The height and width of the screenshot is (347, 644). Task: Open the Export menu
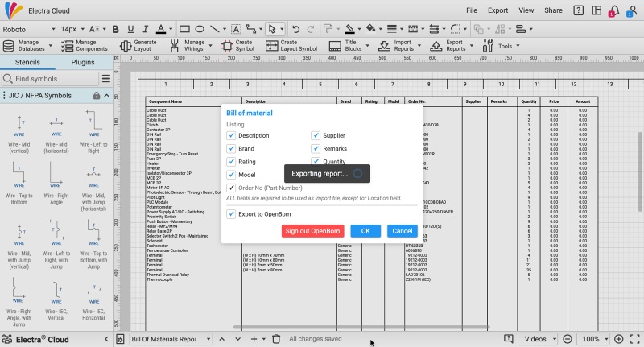coord(497,10)
